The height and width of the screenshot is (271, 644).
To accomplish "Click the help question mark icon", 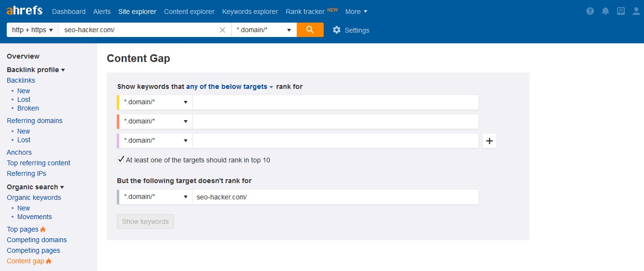I will [590, 11].
